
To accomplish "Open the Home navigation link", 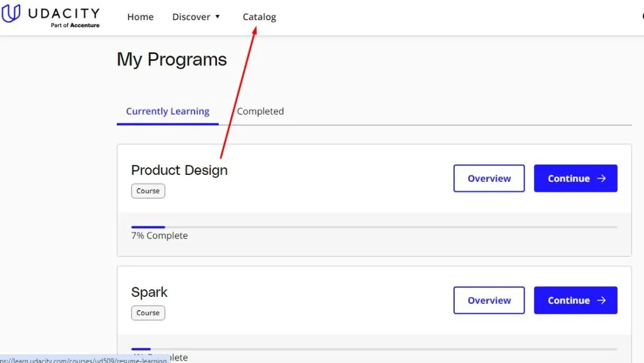I will [140, 17].
